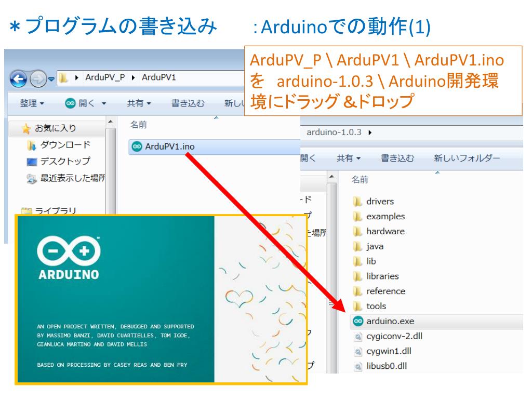Click the folder icon in ArduPV1 address bar
Image resolution: width=532 pixels, height=399 pixels.
point(63,78)
